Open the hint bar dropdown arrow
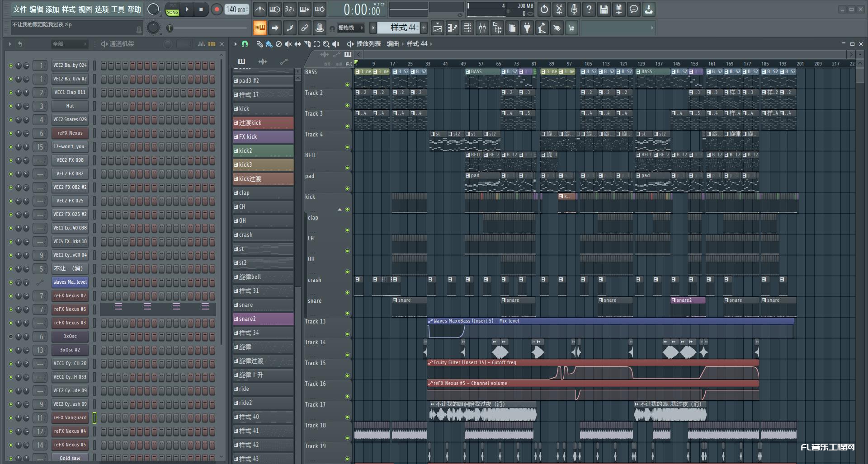The width and height of the screenshot is (868, 464). coord(652,28)
